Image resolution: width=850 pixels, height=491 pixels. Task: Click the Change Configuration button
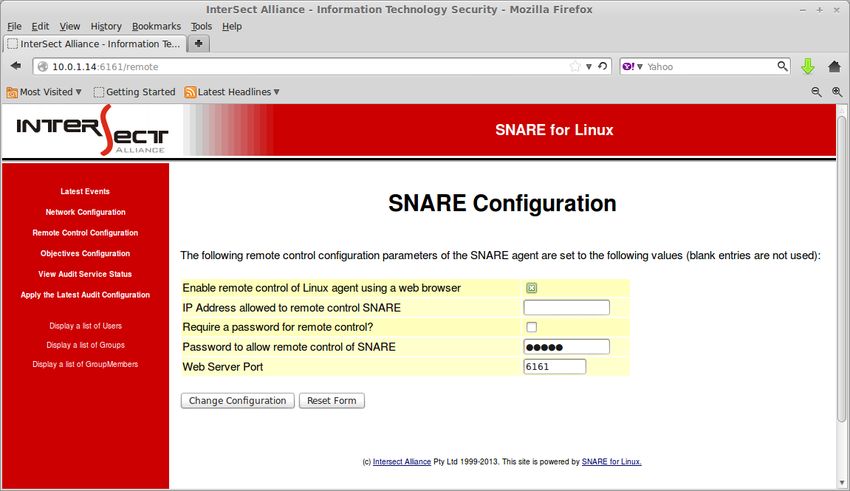[237, 400]
